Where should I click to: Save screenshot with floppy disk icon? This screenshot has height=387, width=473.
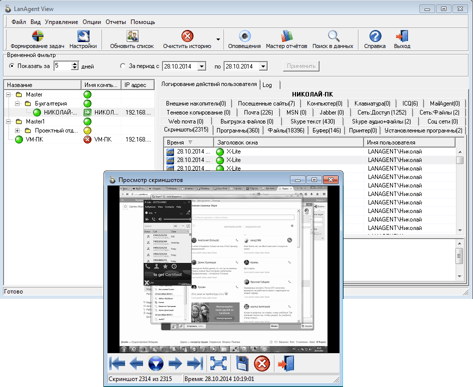(x=243, y=363)
